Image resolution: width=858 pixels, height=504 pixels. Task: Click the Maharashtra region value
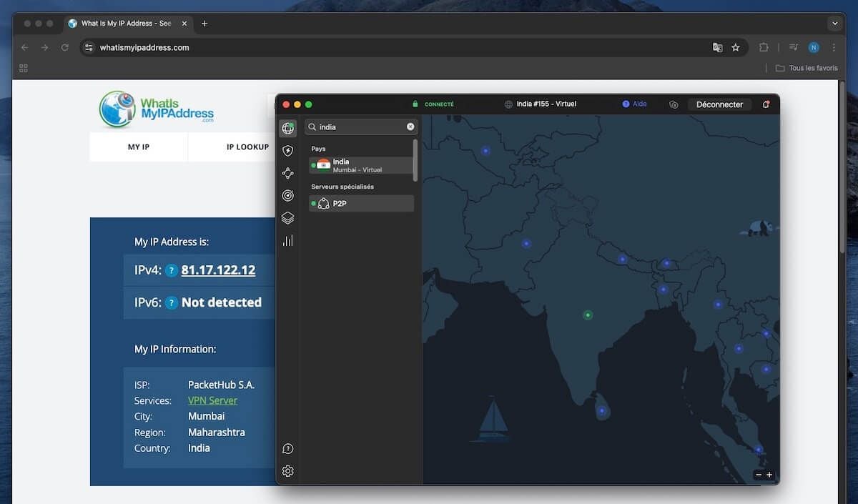217,433
